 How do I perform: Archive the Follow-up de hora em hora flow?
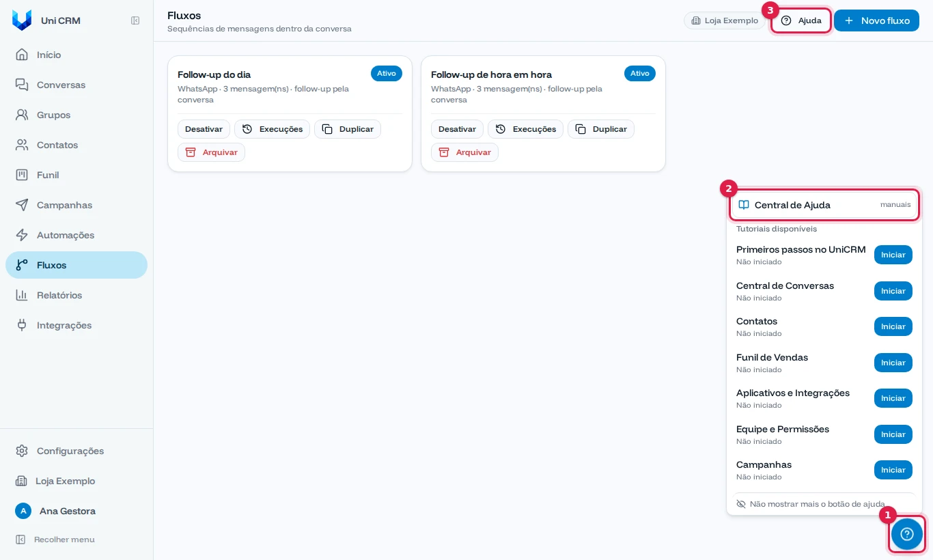(x=464, y=152)
